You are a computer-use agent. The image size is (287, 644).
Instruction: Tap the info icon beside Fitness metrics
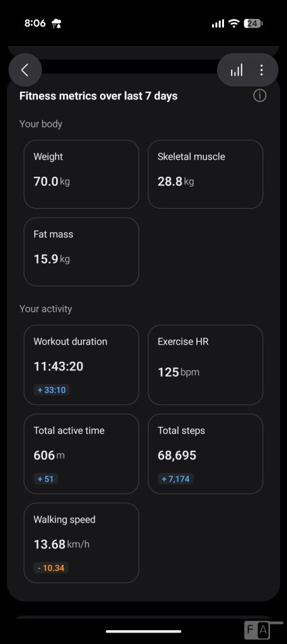[x=260, y=96]
